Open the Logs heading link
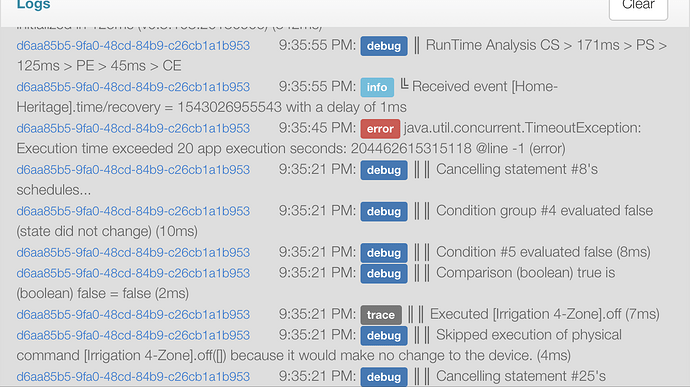This screenshot has width=690, height=387. pos(33,5)
